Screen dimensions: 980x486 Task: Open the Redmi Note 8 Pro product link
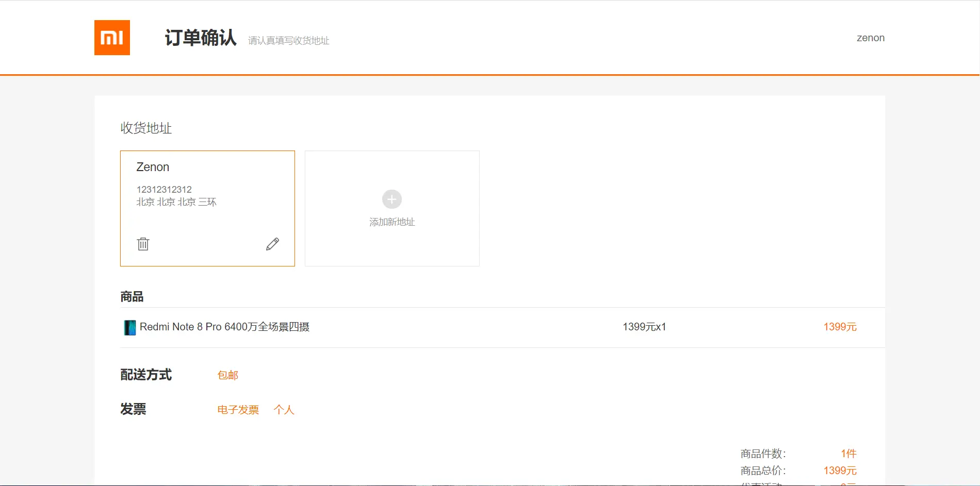click(x=224, y=327)
